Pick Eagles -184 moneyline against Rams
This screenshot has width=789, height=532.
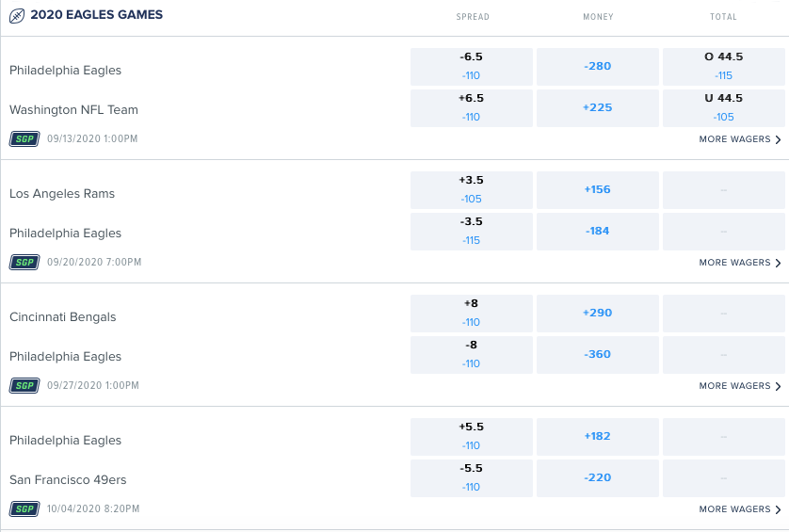tap(597, 231)
